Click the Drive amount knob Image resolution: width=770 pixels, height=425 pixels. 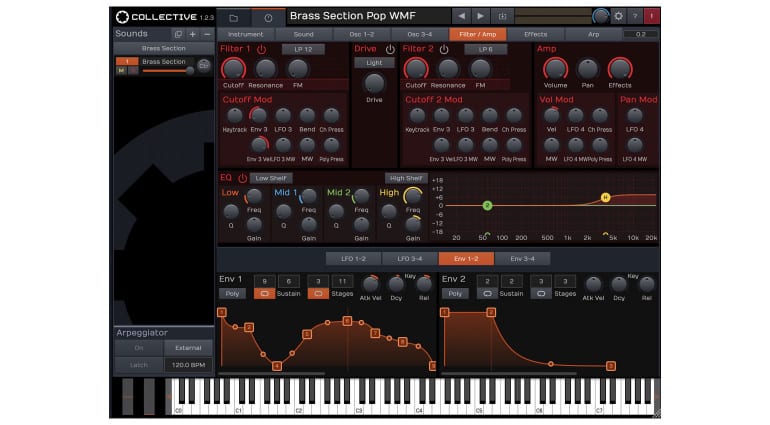[374, 84]
